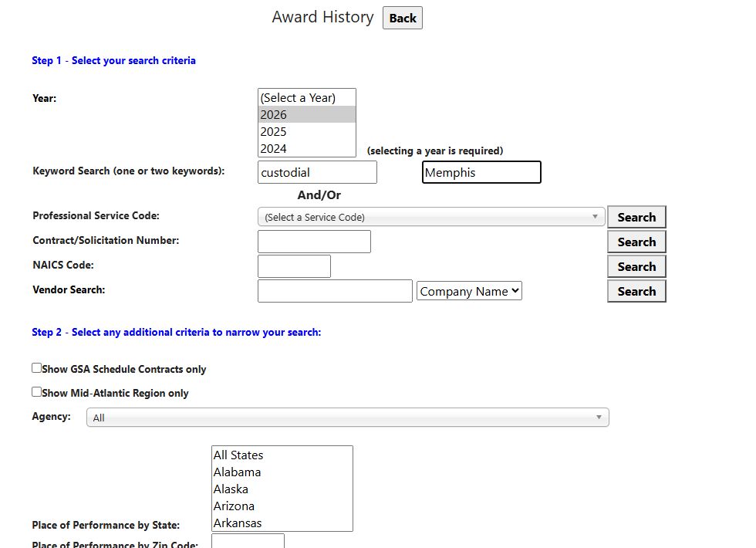Select year 2026 in the Year list

307,114
